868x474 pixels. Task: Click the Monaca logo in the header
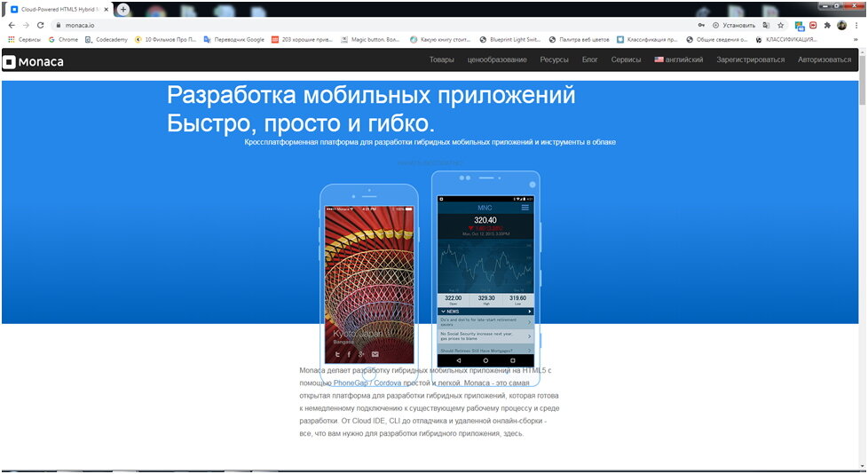pyautogui.click(x=34, y=62)
